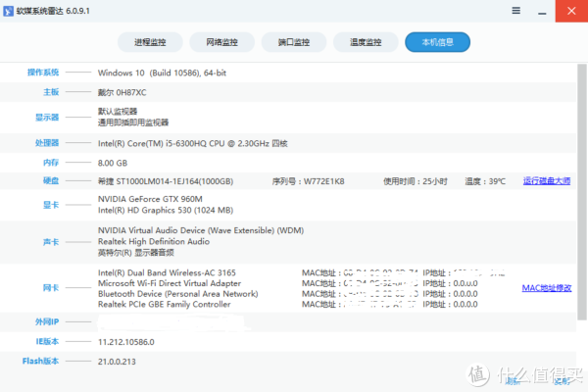Select the Microsoft Wi-Fi Direct Virtual Adapter entry
Image resolution: width=588 pixels, height=392 pixels.
click(170, 283)
